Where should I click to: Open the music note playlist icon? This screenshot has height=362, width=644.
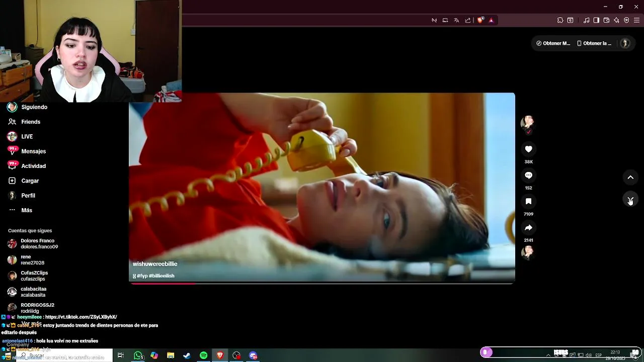(x=586, y=20)
